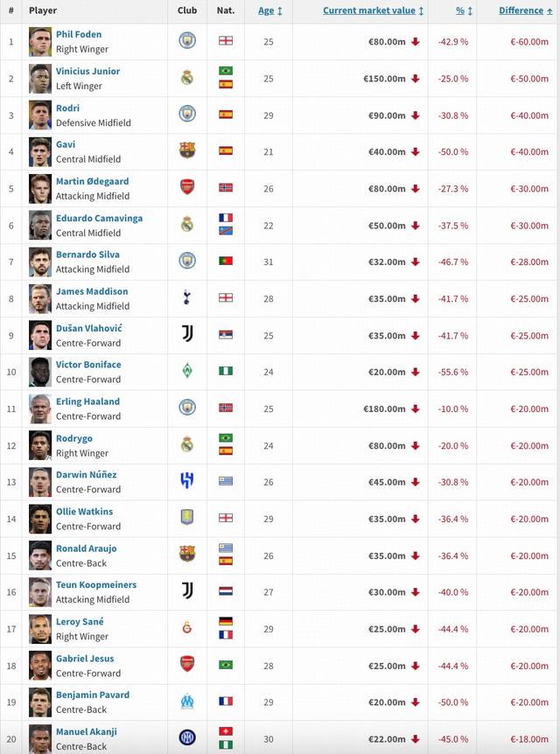
Task: Click Barcelona crest in Gavi's row
Action: pos(187,151)
